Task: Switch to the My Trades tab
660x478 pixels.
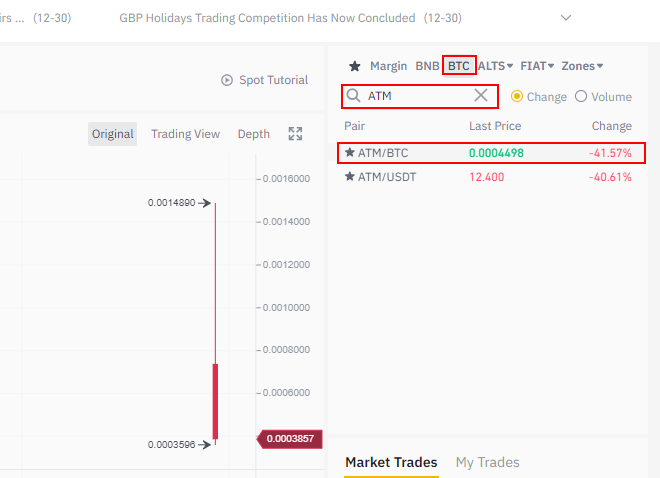Action: [487, 462]
